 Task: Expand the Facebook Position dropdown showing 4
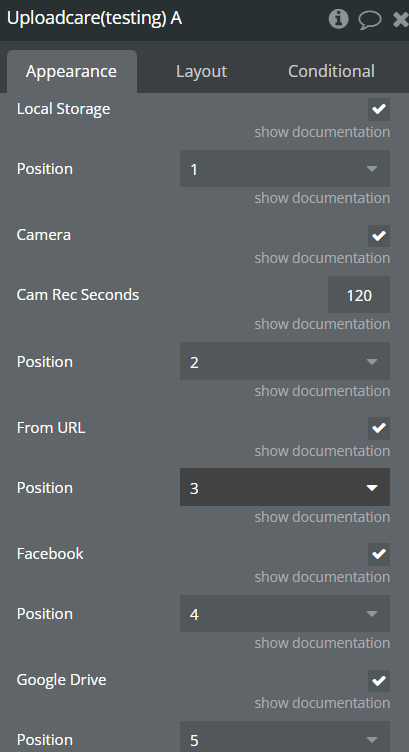(x=285, y=613)
